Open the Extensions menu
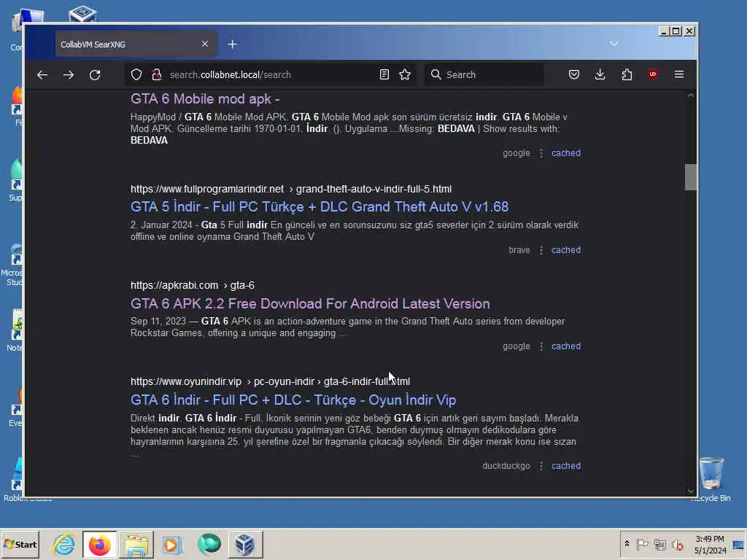 [627, 75]
